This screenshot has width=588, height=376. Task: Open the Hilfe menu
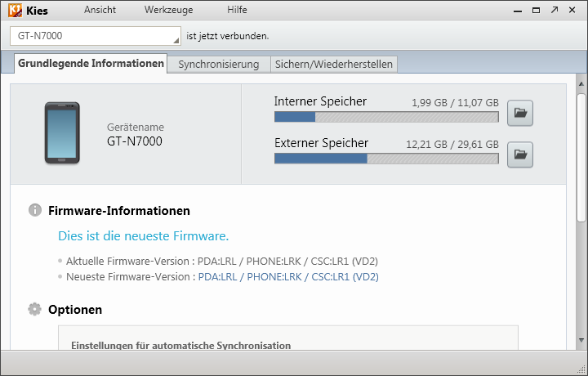237,11
